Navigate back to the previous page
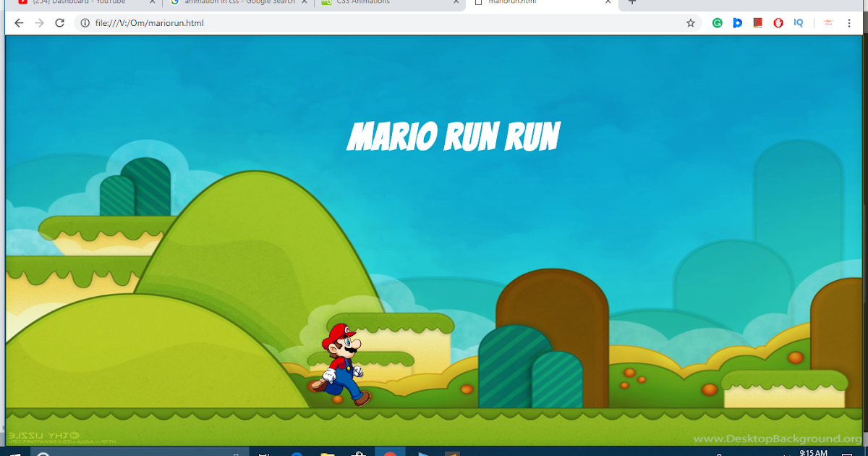This screenshot has height=456, width=868. [x=18, y=22]
